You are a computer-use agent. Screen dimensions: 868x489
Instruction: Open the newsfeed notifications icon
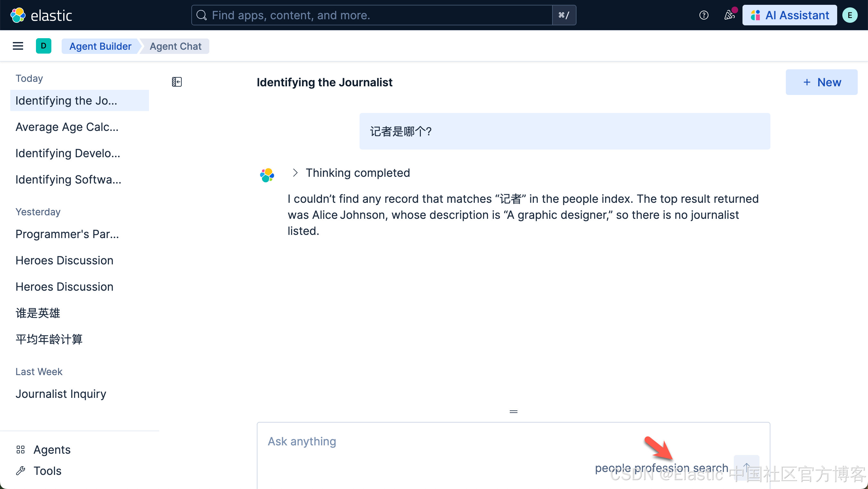(729, 15)
